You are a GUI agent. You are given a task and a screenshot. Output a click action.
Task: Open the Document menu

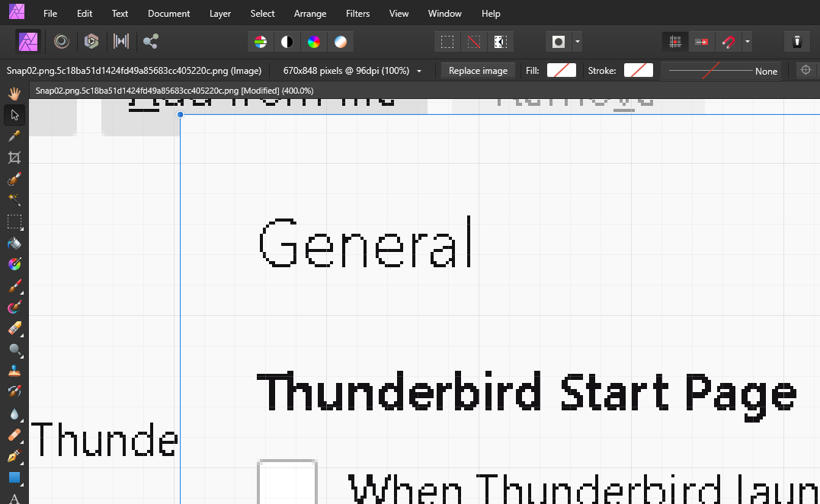click(169, 14)
